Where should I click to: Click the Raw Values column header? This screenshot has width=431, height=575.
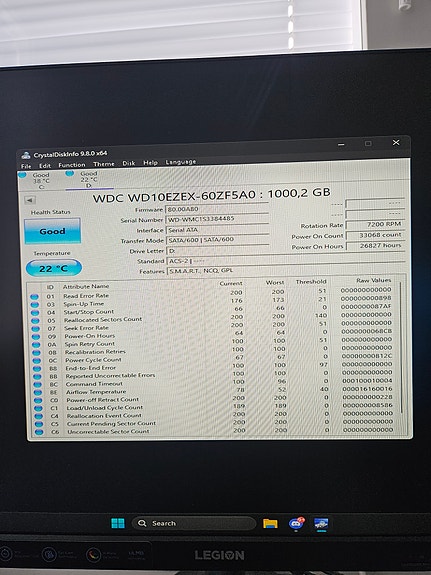click(373, 280)
